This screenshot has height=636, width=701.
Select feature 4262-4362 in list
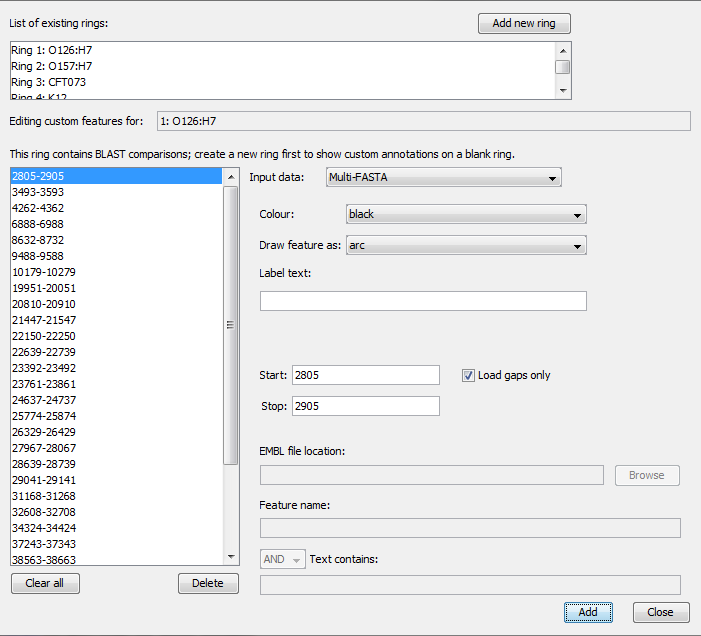point(116,208)
